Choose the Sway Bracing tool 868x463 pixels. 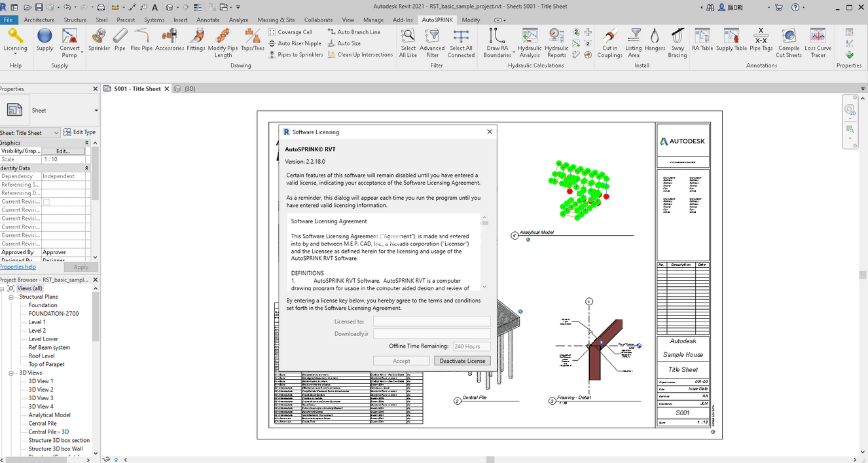[x=678, y=43]
